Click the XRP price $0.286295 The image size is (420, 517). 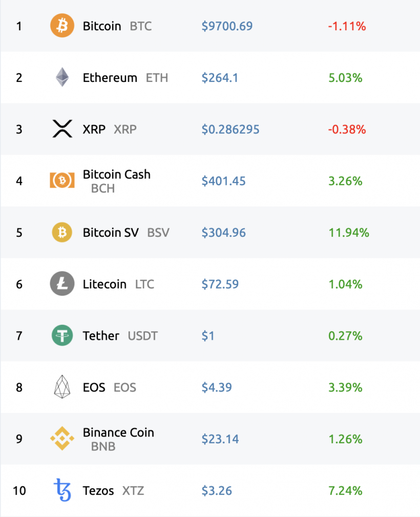pos(230,130)
